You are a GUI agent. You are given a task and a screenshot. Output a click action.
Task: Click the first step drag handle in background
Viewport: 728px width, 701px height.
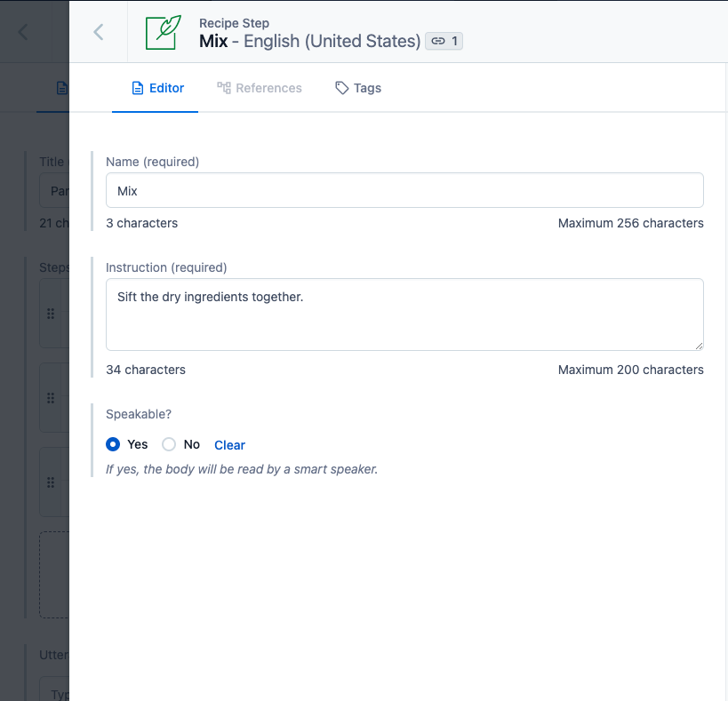point(51,314)
